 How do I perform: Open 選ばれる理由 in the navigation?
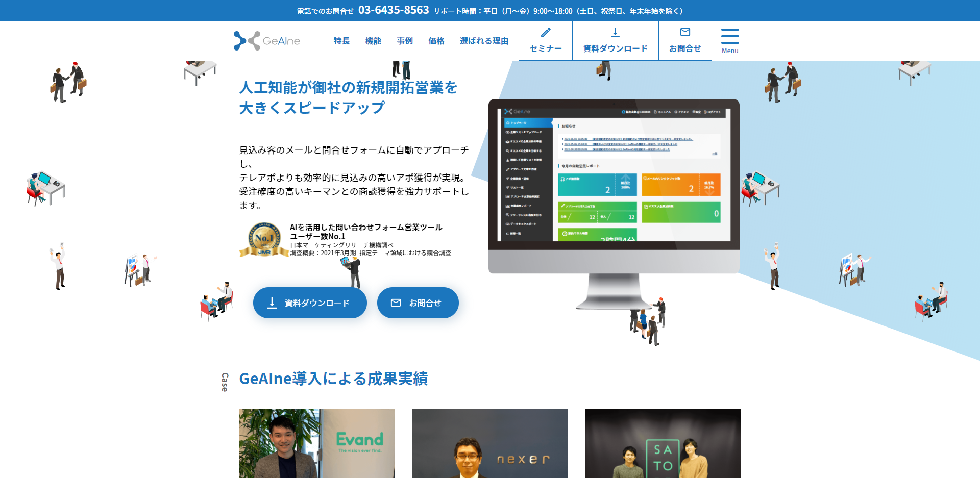(484, 41)
